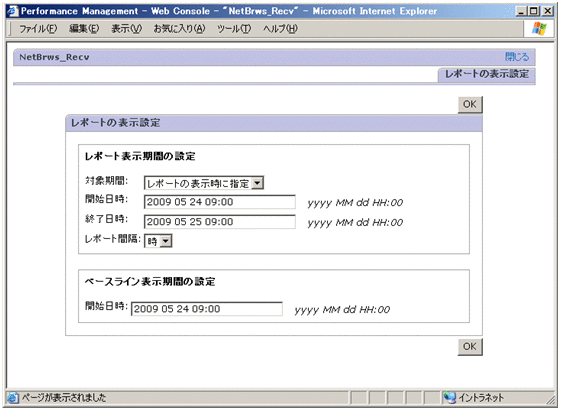
Task: Click the ベースライン表示期間の設定 heading
Action: click(x=150, y=282)
